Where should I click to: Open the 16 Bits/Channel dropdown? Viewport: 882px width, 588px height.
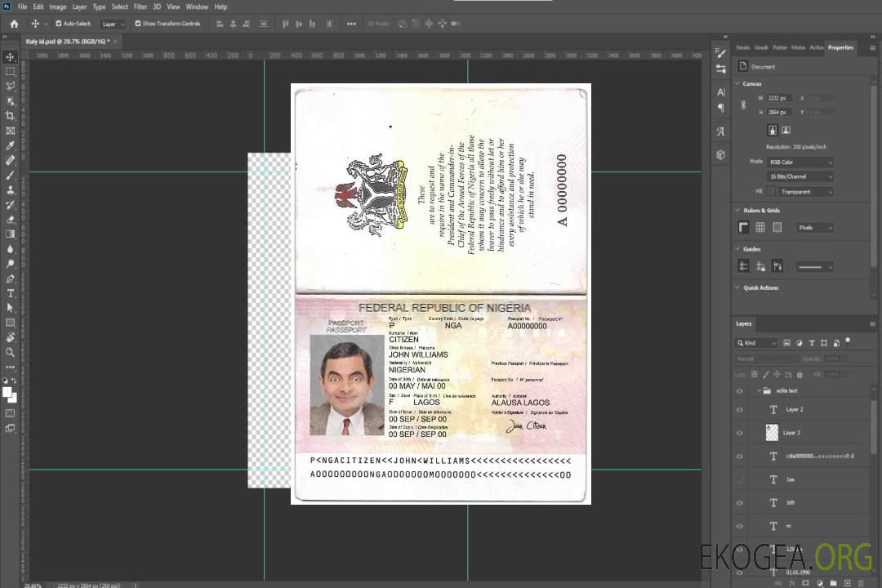click(800, 176)
